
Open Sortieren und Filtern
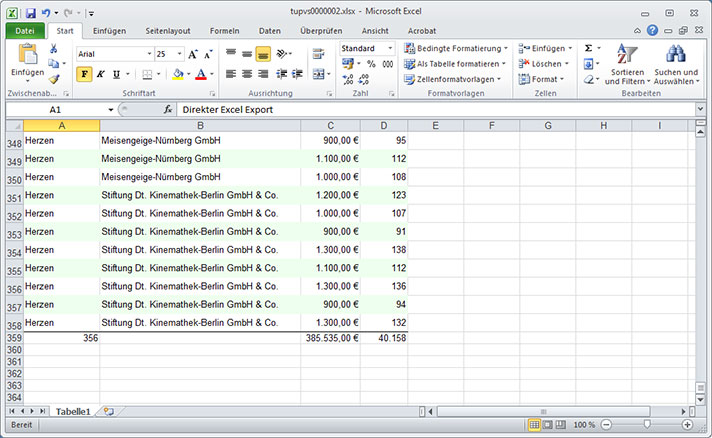(x=626, y=65)
